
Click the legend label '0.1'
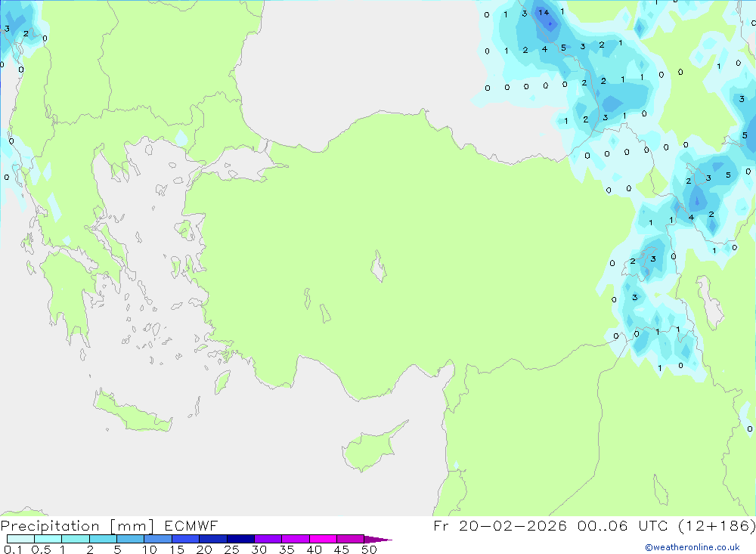(13, 549)
